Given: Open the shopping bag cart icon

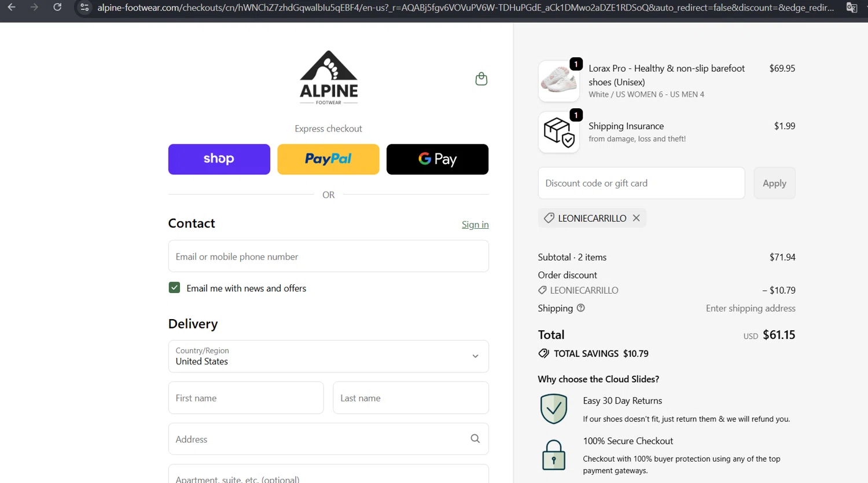Looking at the screenshot, I should [x=481, y=79].
